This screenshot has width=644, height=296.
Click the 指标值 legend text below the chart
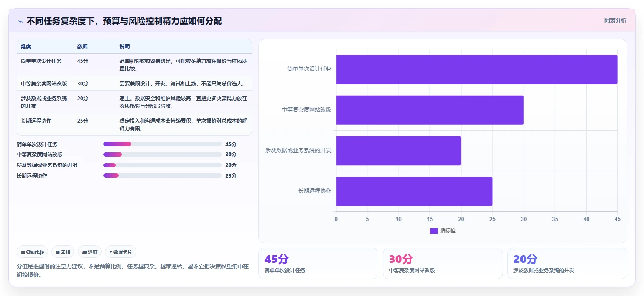pyautogui.click(x=448, y=231)
